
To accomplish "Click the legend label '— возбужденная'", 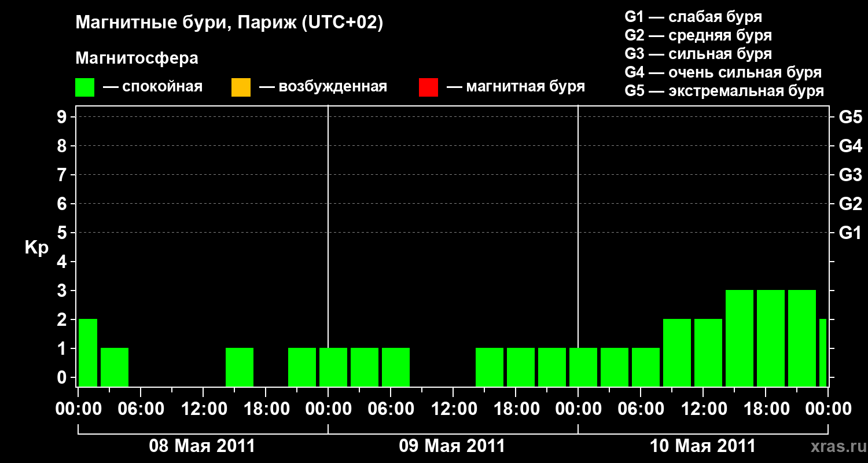I will [x=323, y=87].
